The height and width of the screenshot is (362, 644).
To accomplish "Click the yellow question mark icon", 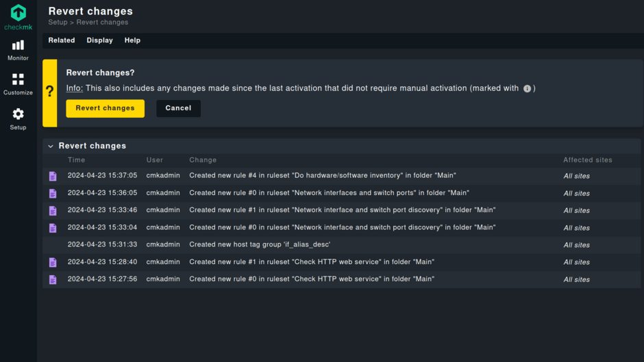I will [x=49, y=92].
